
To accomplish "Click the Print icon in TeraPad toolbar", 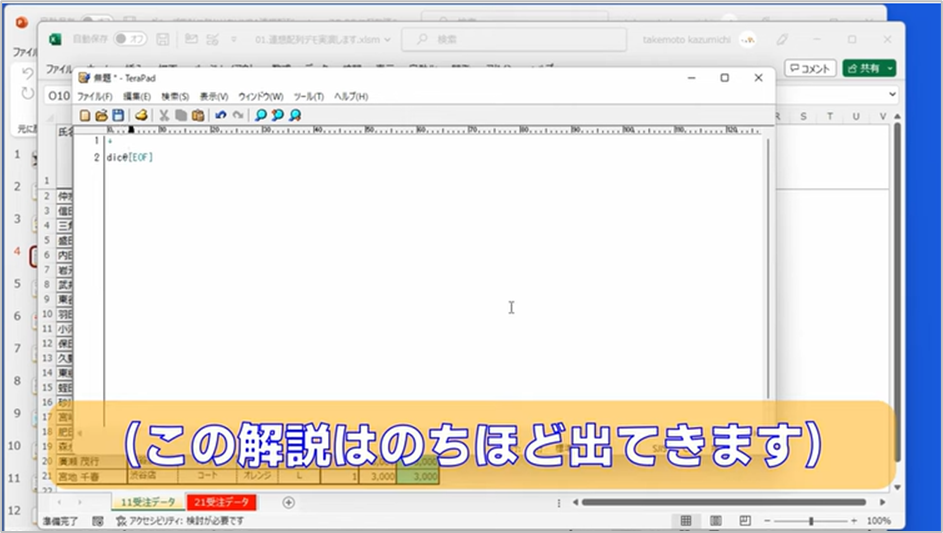I will coord(142,115).
